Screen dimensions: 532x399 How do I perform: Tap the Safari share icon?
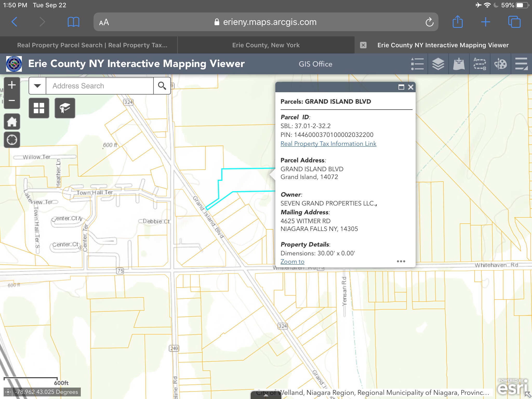(457, 22)
